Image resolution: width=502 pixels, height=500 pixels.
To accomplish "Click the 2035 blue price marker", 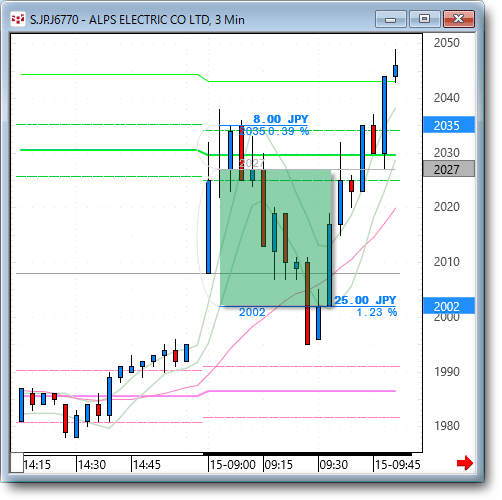I will tap(449, 125).
